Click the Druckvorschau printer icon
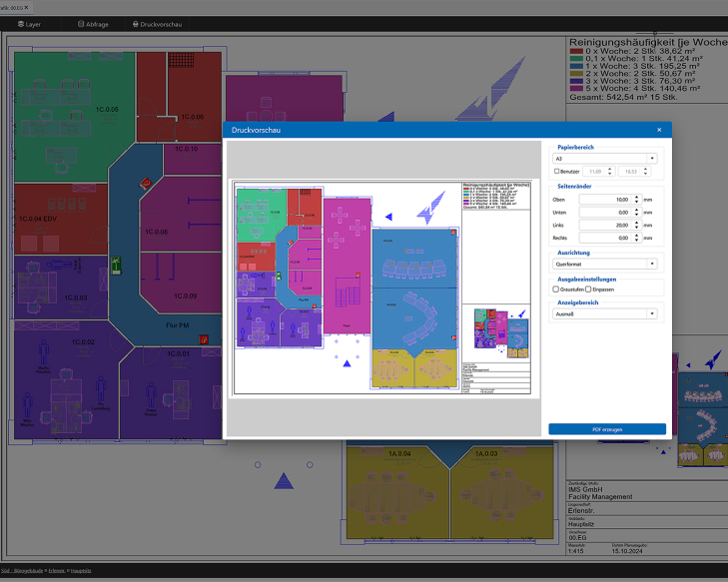 (x=136, y=23)
